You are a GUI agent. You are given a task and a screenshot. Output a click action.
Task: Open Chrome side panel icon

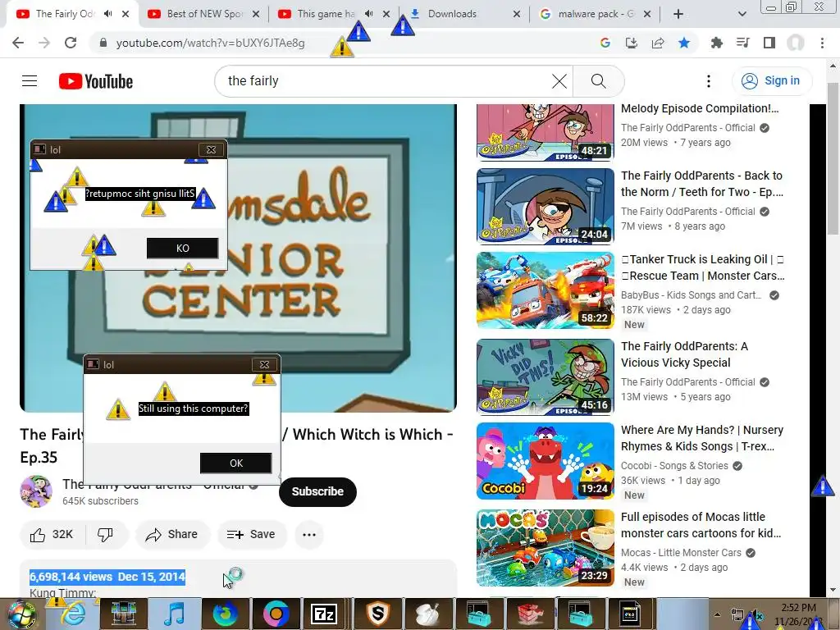coord(769,43)
